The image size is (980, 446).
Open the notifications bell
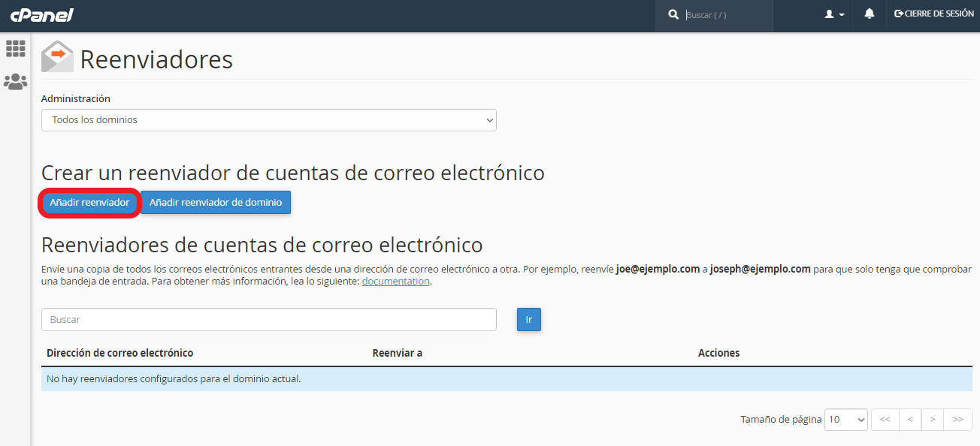tap(870, 14)
